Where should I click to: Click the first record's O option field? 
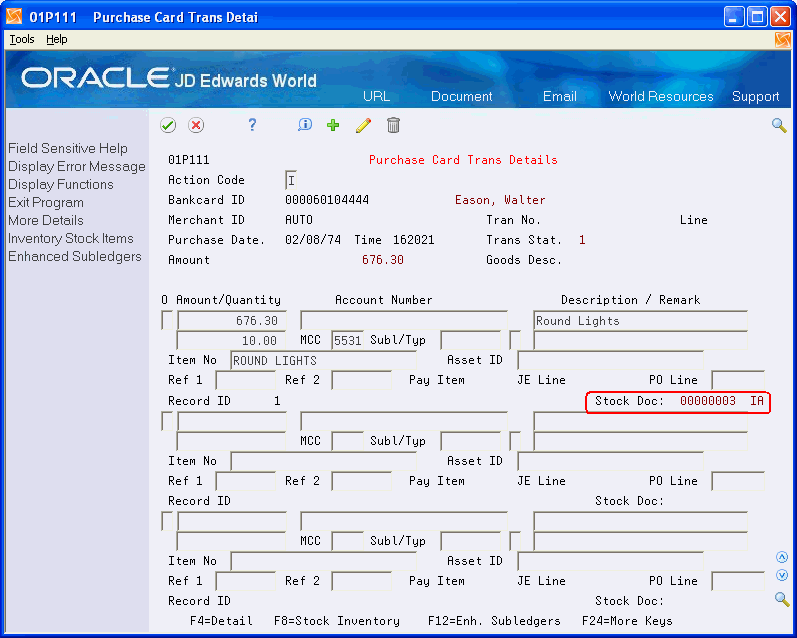[x=167, y=321]
